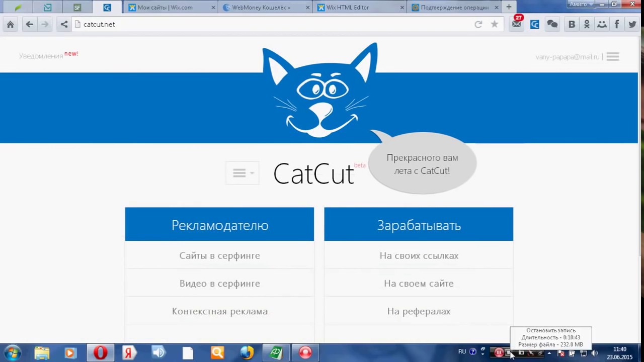The width and height of the screenshot is (644, 362).
Task: Click the CatCut title text
Action: coord(313,174)
